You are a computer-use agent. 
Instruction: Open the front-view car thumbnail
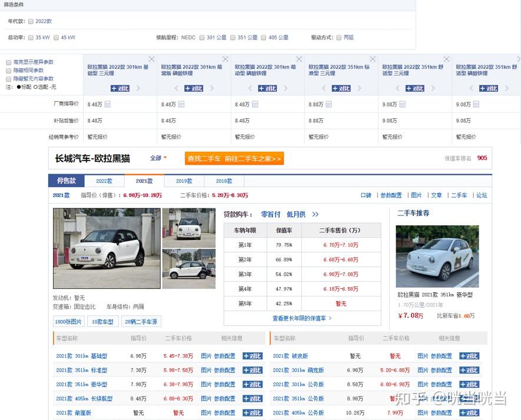pyautogui.click(x=189, y=228)
